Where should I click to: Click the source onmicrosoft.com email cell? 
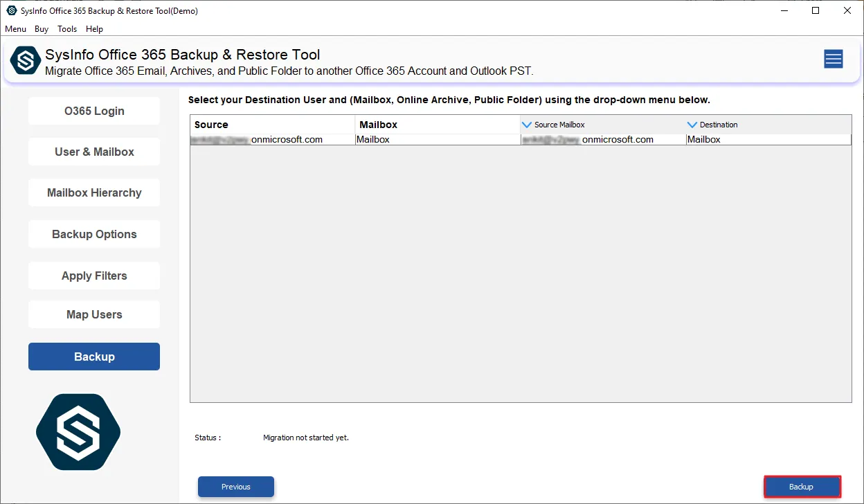(272, 140)
